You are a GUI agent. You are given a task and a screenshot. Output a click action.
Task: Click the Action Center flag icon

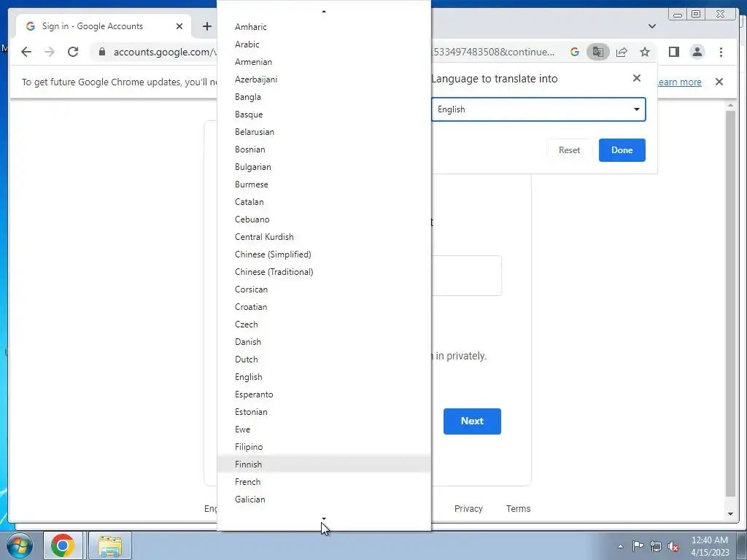(x=638, y=546)
